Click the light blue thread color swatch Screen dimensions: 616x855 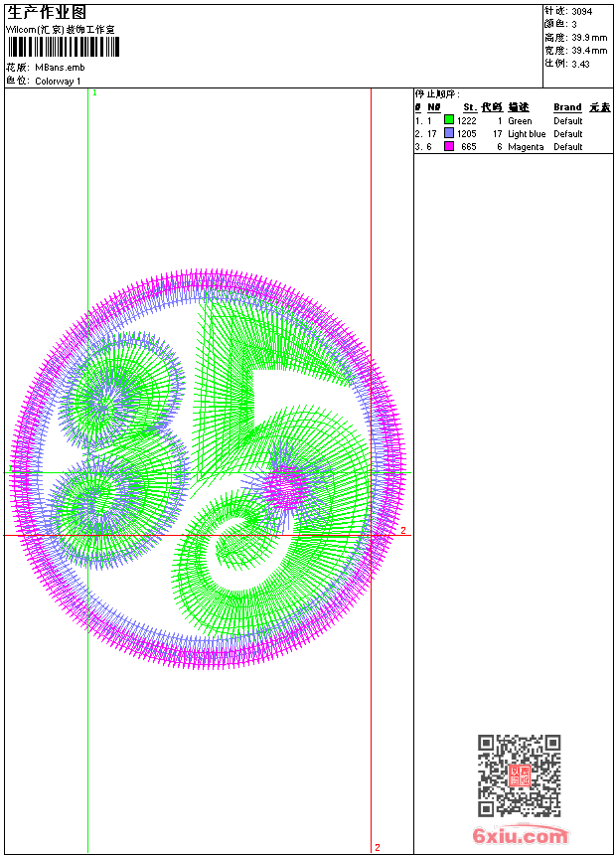point(449,133)
